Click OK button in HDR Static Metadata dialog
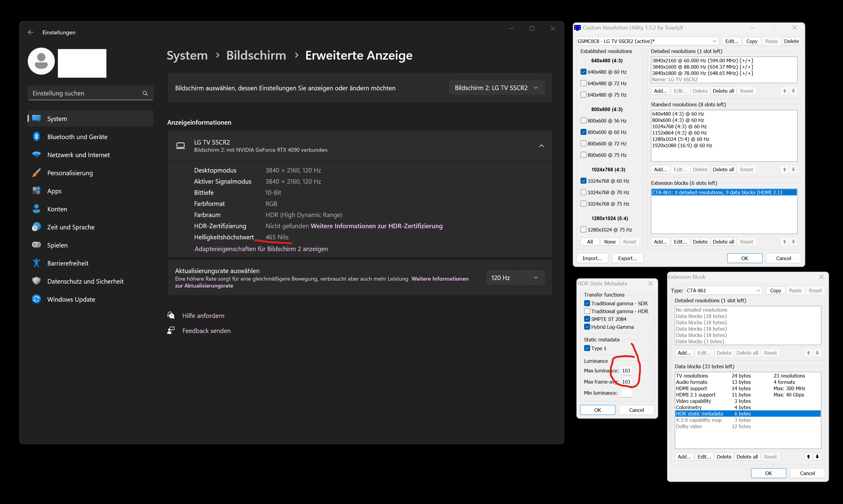Screen dimensions: 843x504 (x=597, y=410)
